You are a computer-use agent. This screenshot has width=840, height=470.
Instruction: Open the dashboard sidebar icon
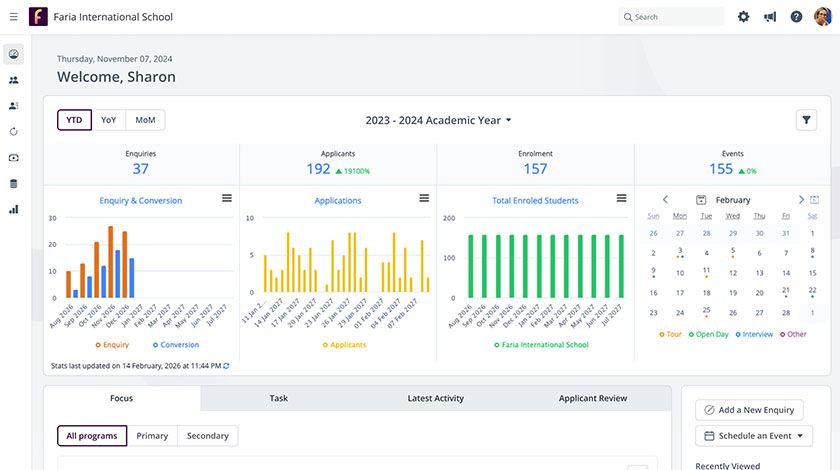coord(13,54)
